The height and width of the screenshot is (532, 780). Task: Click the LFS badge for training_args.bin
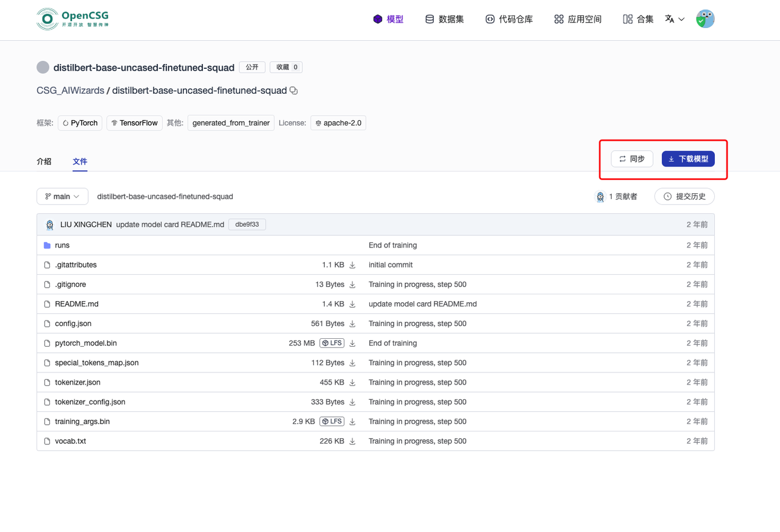click(x=332, y=421)
